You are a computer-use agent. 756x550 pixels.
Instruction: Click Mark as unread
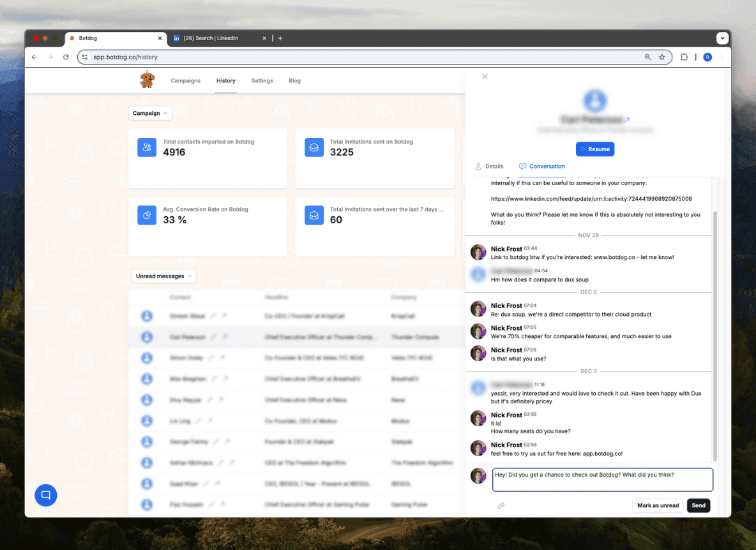point(658,505)
